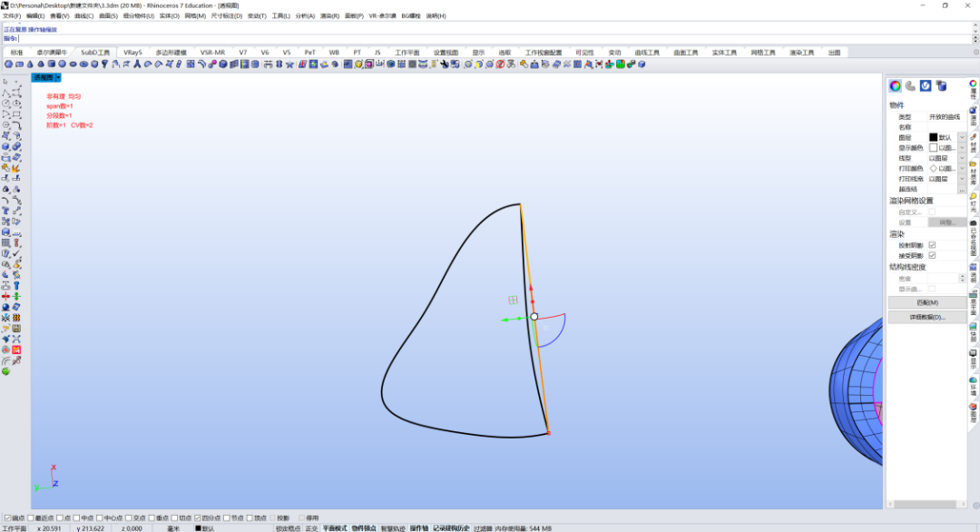980x532 pixels.
Task: Click the 打印颜色 diamond swatch
Action: point(933,169)
